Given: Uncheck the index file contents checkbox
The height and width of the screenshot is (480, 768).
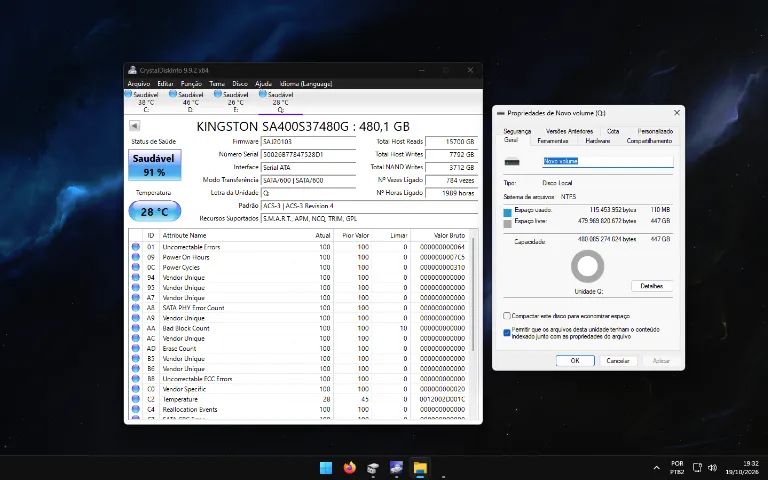Looking at the screenshot, I should tap(507, 333).
